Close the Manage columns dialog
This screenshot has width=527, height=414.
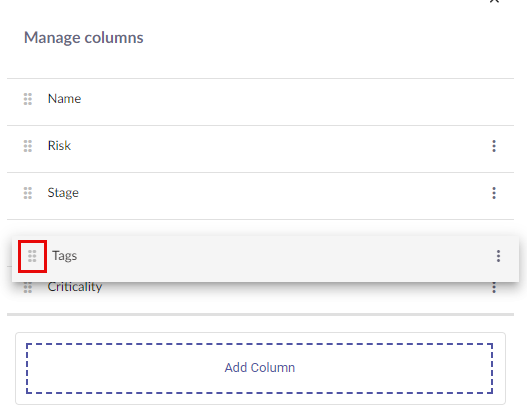(494, 1)
